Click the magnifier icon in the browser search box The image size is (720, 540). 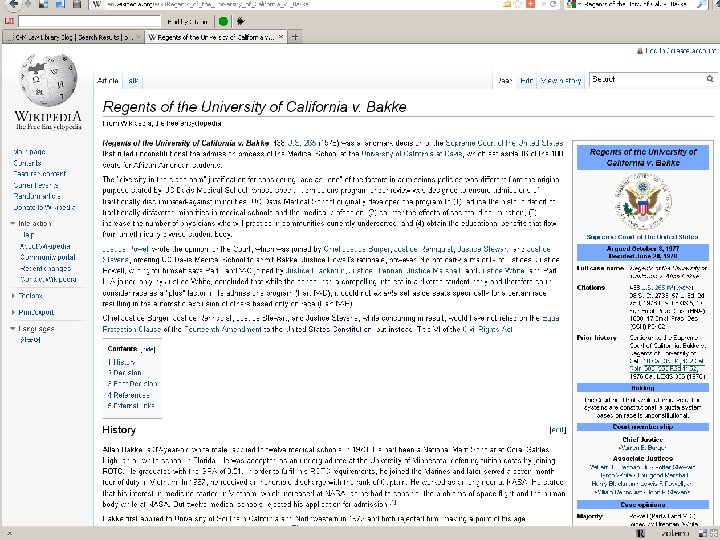(701, 4)
